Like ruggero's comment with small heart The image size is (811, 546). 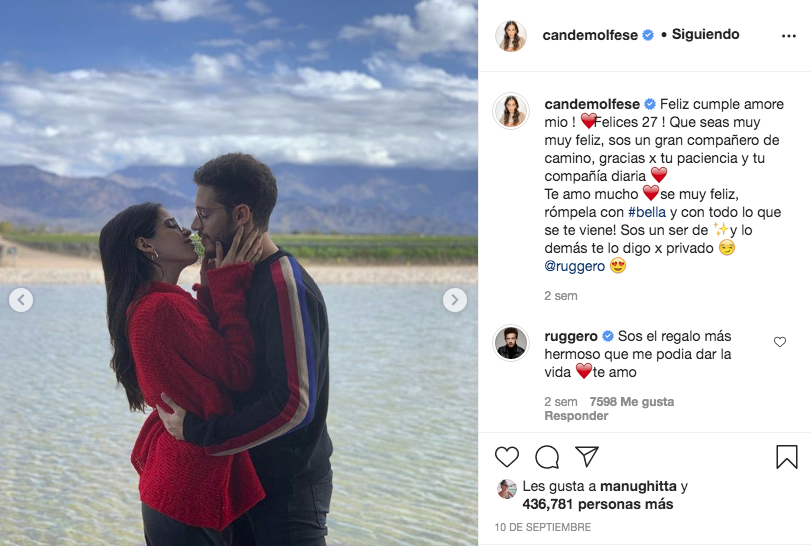click(x=779, y=342)
